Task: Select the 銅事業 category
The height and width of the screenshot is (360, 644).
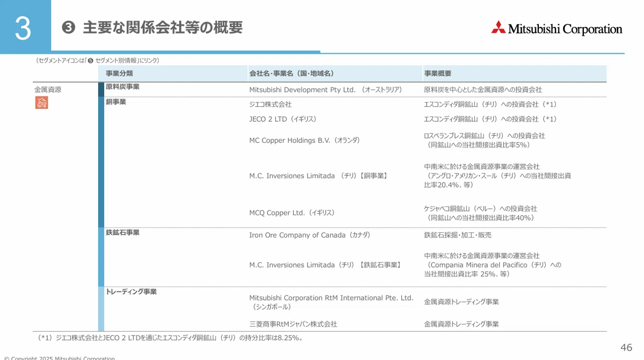Action: pyautogui.click(x=116, y=101)
